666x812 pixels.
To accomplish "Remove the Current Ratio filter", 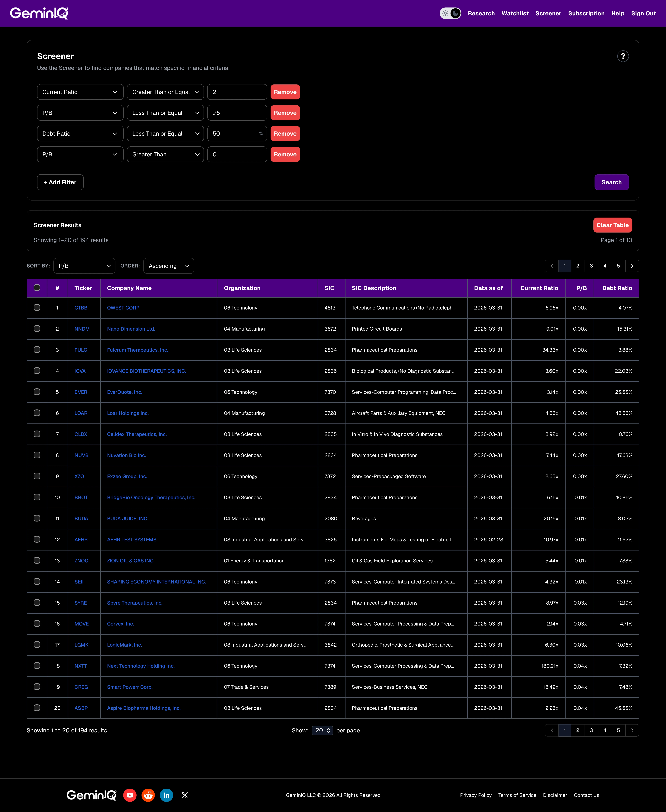I will pyautogui.click(x=285, y=92).
